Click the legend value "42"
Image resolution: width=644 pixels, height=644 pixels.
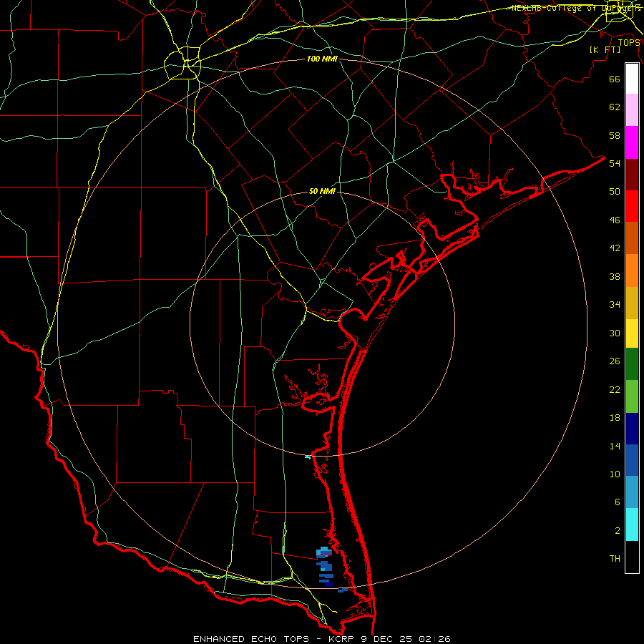pos(615,248)
